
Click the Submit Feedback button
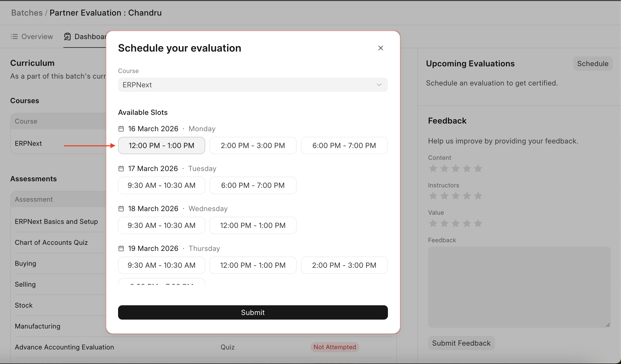461,343
